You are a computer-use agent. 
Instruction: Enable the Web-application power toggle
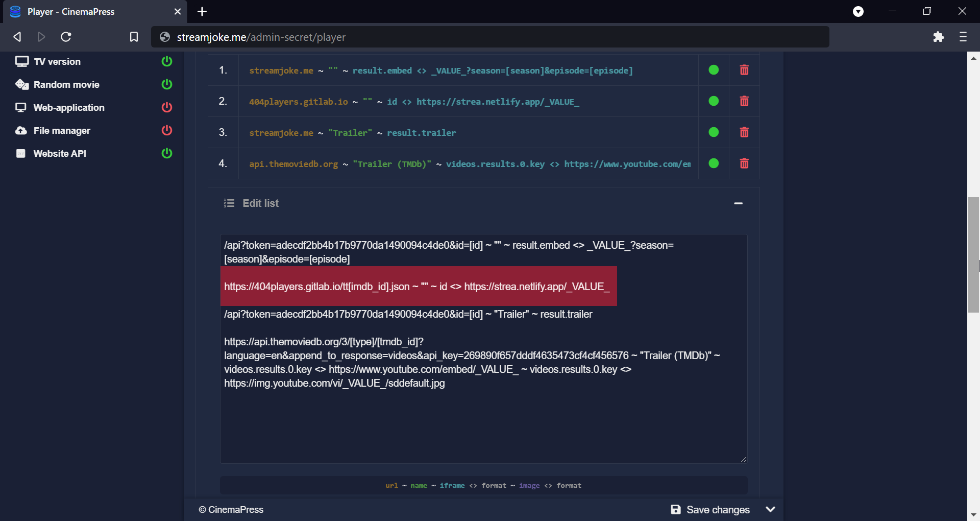pos(167,107)
